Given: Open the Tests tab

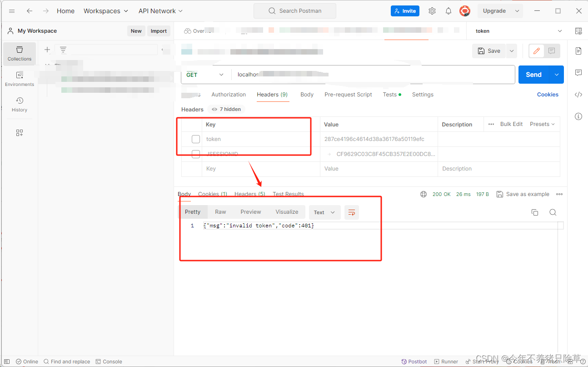Looking at the screenshot, I should pos(392,95).
